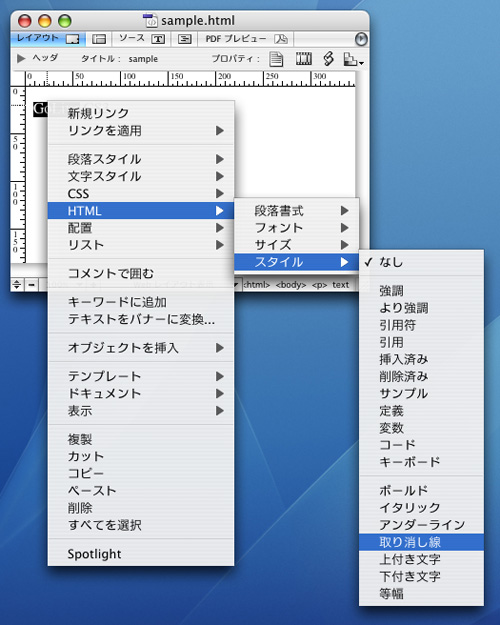Screen dimensions: 500x625
Task: Click the タイトル field containing sample
Action: pos(143,59)
